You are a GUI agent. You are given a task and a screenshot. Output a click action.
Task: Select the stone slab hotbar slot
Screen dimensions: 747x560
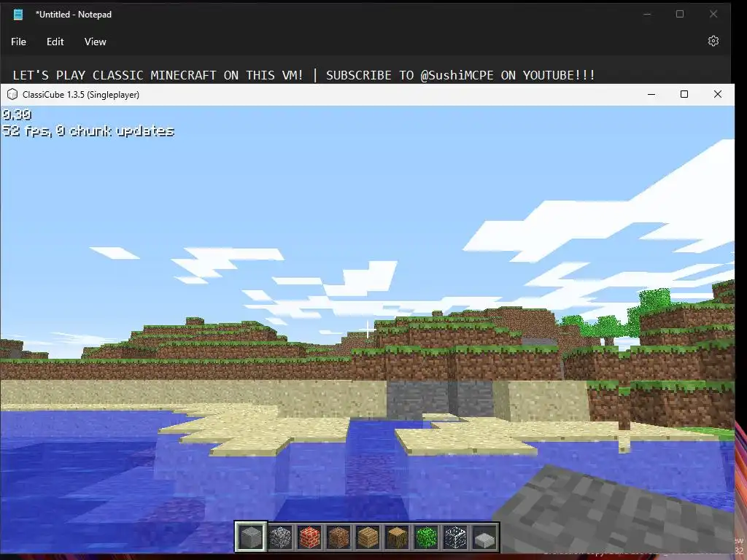[x=484, y=537]
